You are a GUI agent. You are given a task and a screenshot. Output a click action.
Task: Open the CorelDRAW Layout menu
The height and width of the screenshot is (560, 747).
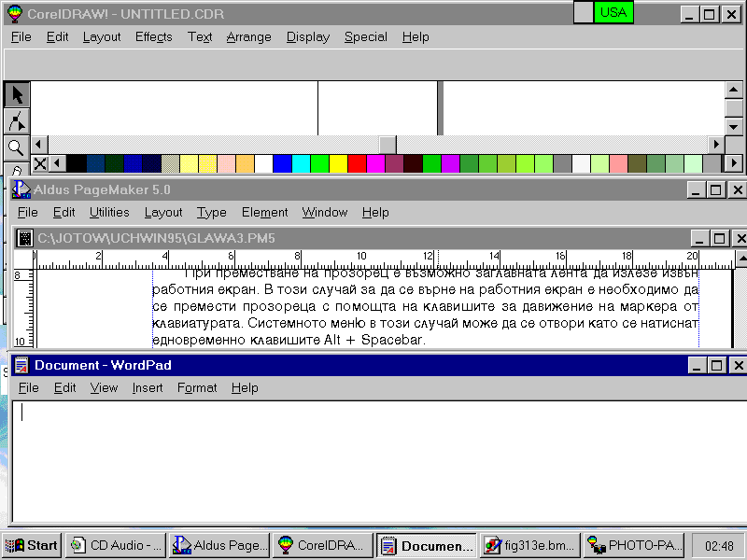102,37
